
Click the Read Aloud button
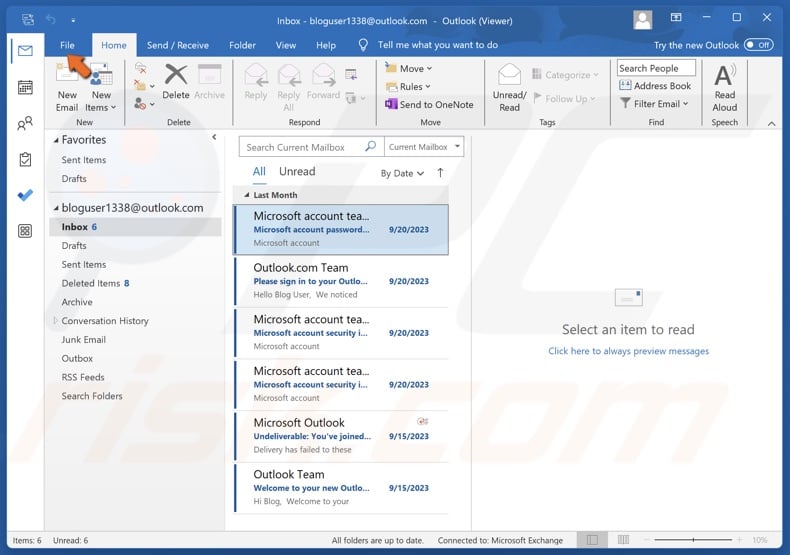(725, 88)
